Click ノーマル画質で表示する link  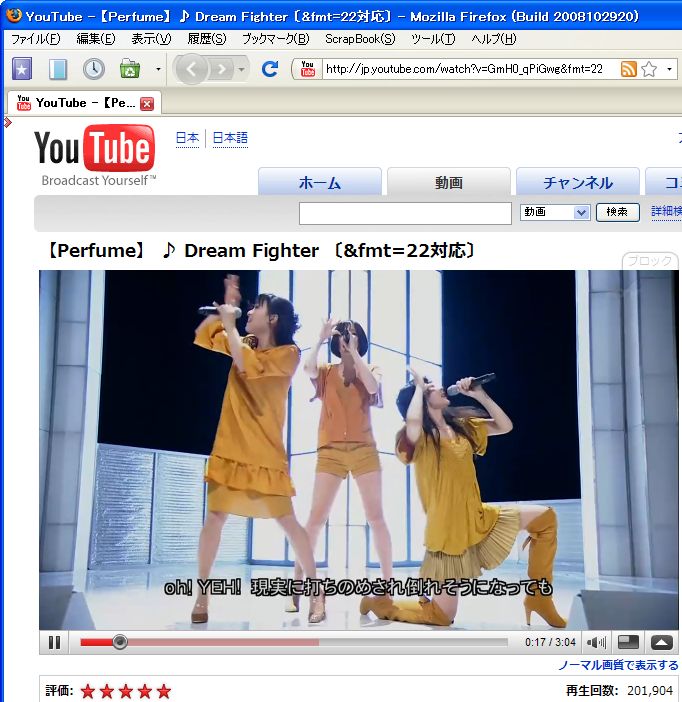[618, 665]
